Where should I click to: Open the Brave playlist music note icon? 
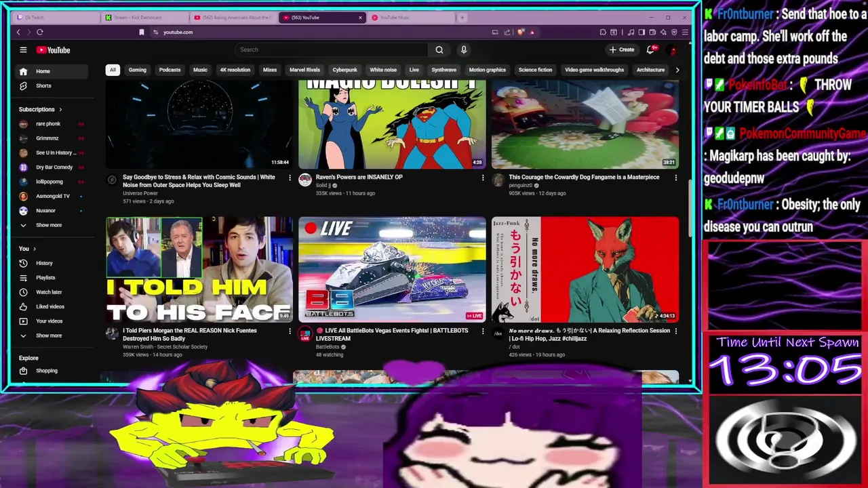pos(631,32)
